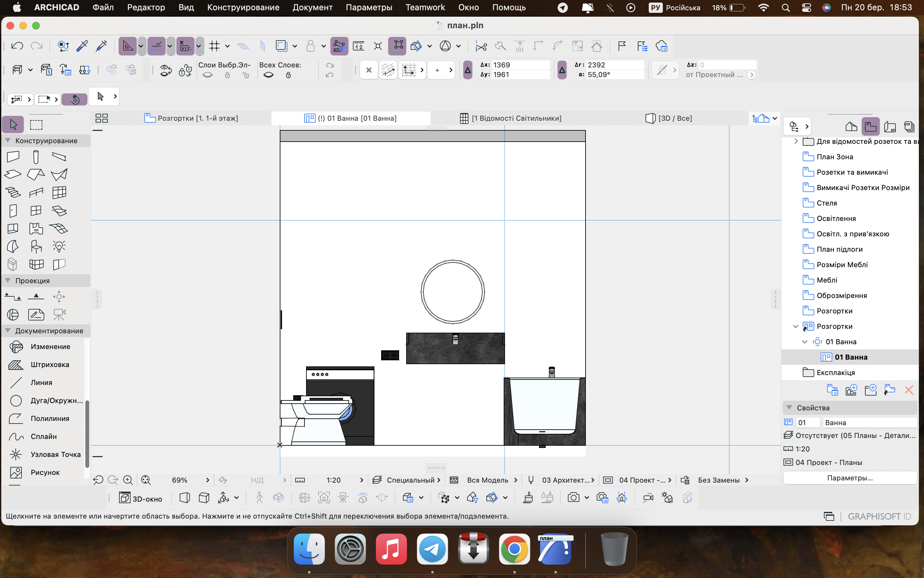Open the Teamwork menu
The width and height of the screenshot is (924, 578).
[x=425, y=7]
